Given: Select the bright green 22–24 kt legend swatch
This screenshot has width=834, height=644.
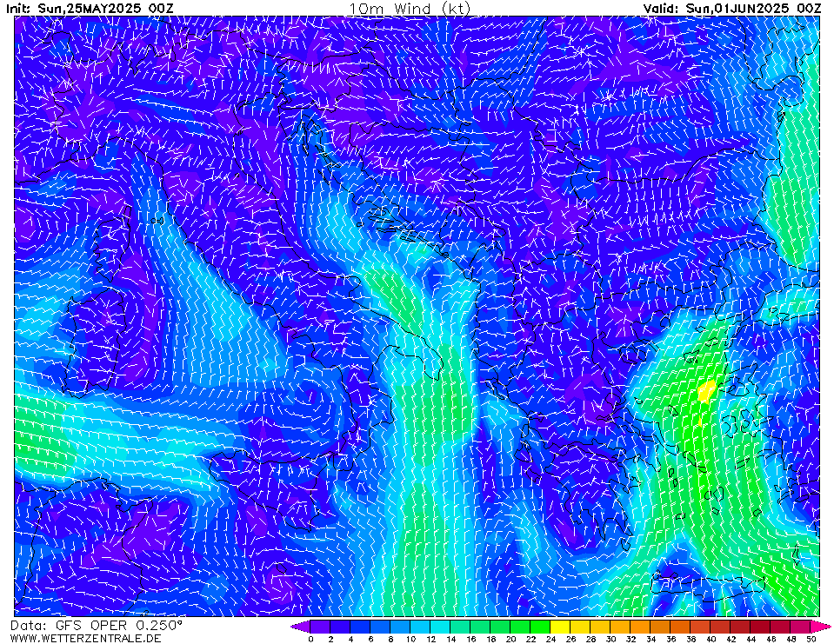Looking at the screenshot, I should [540, 627].
